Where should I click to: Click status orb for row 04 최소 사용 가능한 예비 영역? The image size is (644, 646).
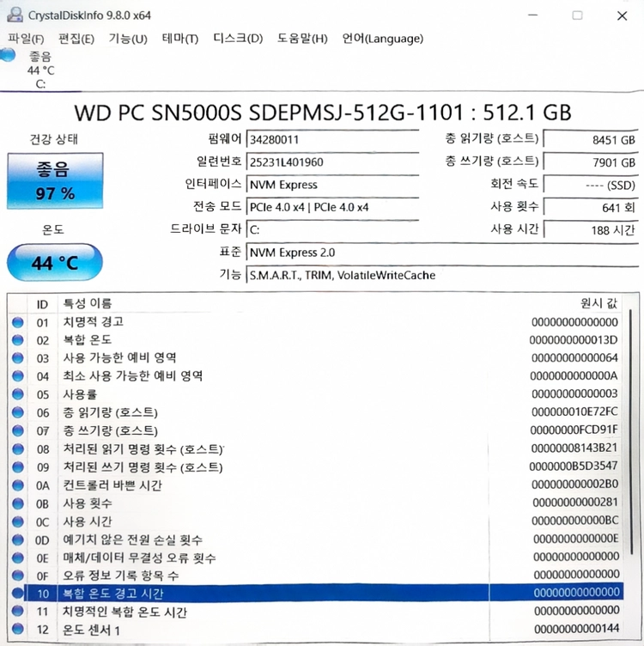(x=18, y=376)
